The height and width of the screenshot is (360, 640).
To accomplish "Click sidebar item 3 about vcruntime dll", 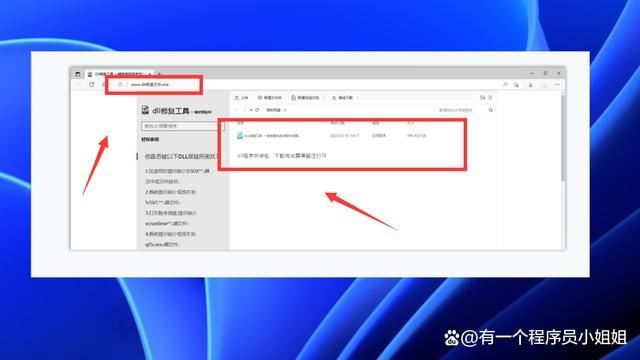I will click(x=171, y=218).
